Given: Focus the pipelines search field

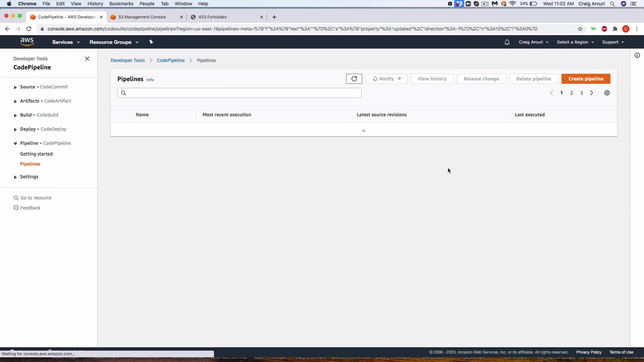Looking at the screenshot, I should coord(239,93).
